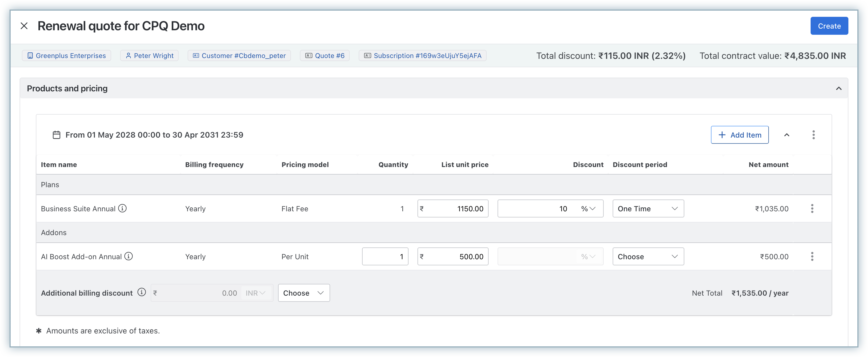Image resolution: width=868 pixels, height=357 pixels.
Task: Open additional billing discount period Choose dropdown
Action: coord(304,293)
